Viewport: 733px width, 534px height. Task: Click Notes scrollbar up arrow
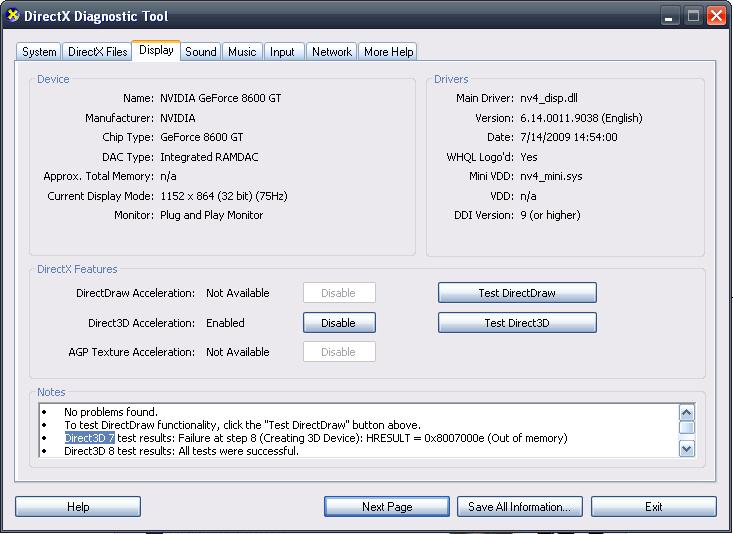click(687, 412)
